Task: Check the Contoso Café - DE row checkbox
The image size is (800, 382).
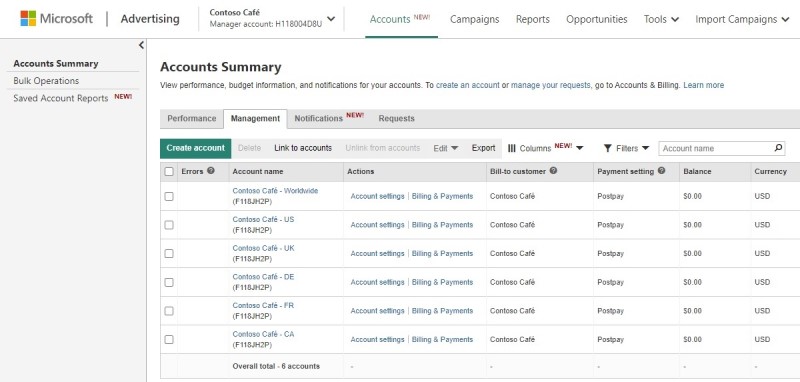Action: [x=169, y=282]
